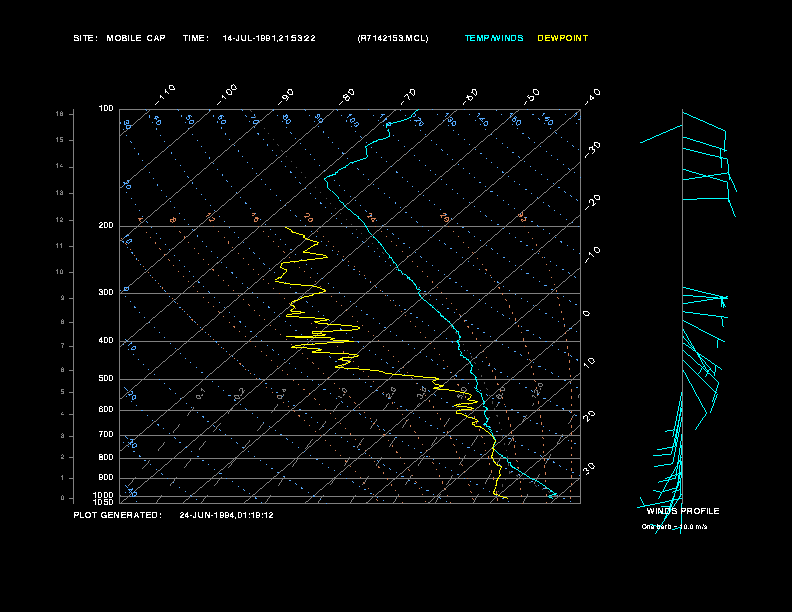Screen dimensions: 792x612
Task: Select the 200 pressure level label
Action: [x=106, y=226]
